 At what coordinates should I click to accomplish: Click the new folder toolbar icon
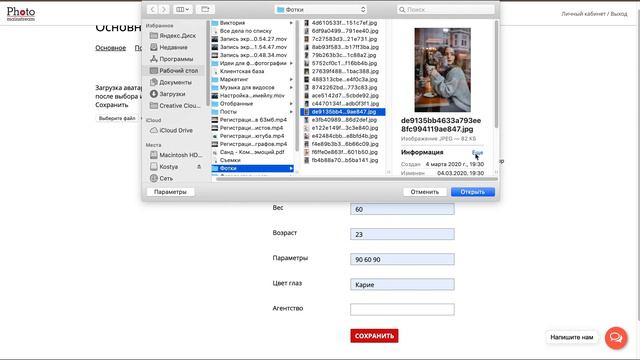pos(205,9)
